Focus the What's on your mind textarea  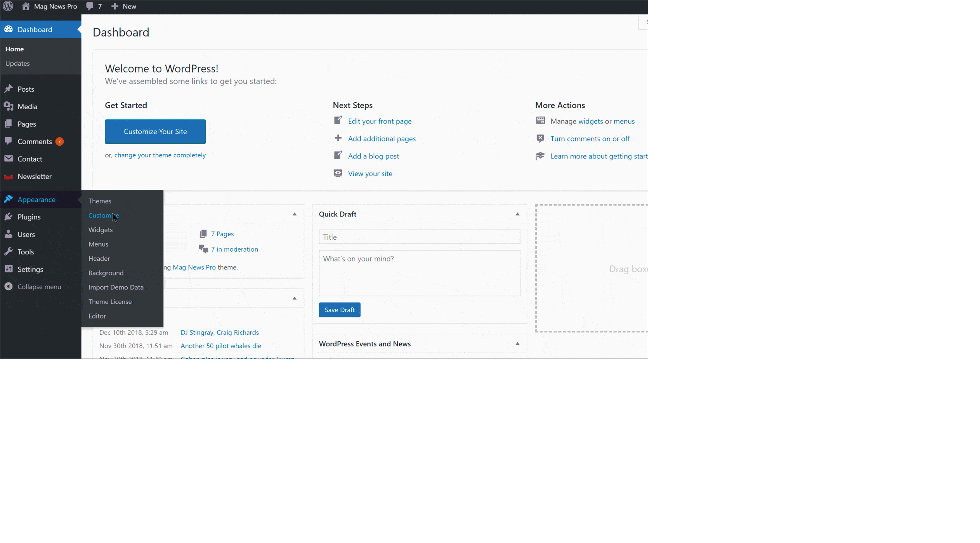click(x=420, y=273)
